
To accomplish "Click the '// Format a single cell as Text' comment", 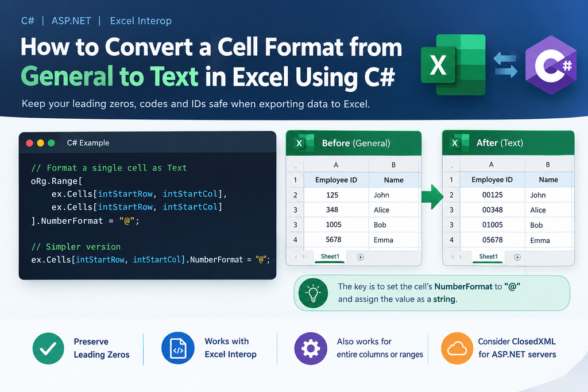I will point(109,168).
